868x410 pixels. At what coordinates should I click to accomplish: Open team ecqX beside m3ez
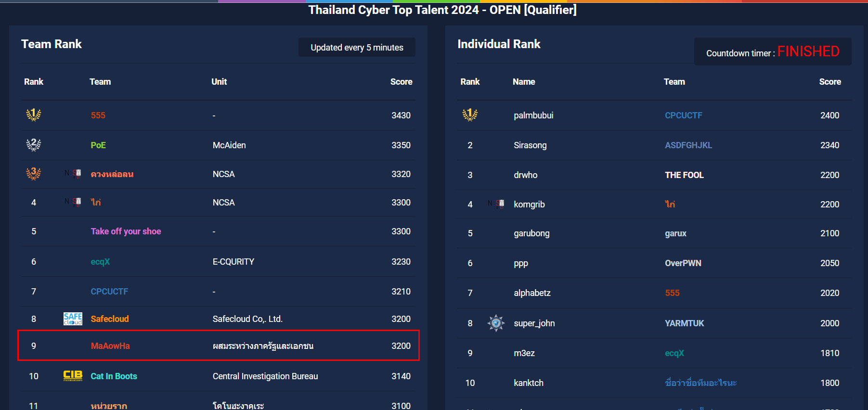(674, 353)
